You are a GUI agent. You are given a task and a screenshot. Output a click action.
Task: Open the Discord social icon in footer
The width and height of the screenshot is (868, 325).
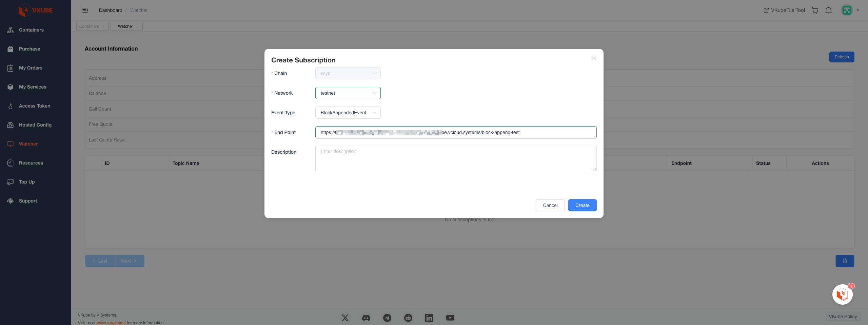point(366,318)
